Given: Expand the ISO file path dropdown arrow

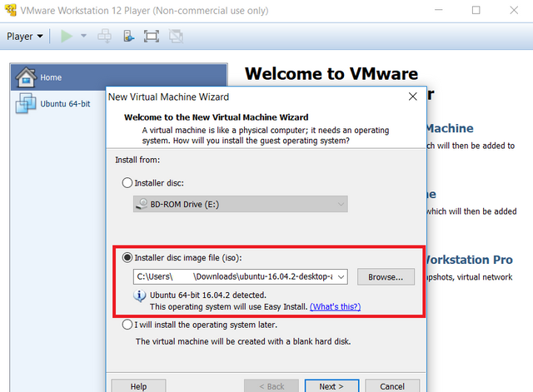Looking at the screenshot, I should pos(341,277).
